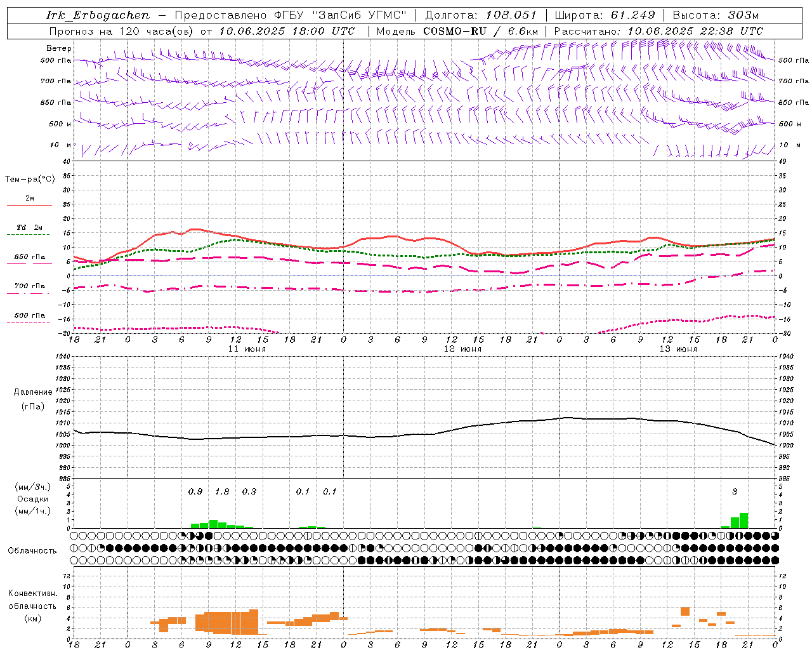This screenshot has width=812, height=650.
Task: Click the precipitation amount 0.9
Action: pos(195,491)
